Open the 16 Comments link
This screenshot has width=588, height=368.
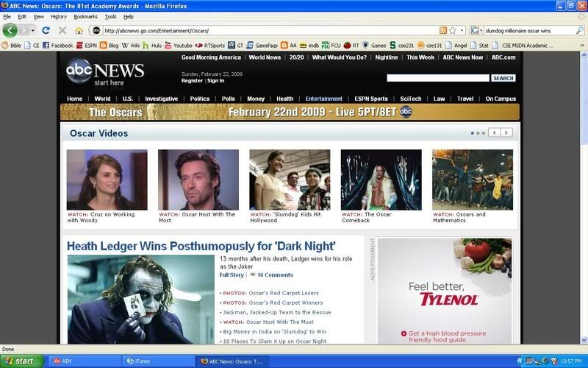coord(275,275)
